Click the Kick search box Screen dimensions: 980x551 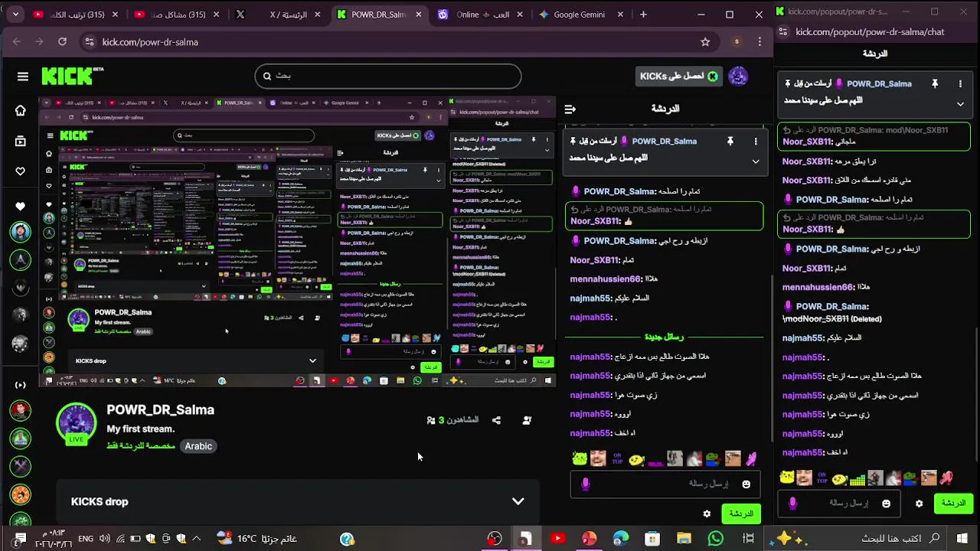pos(388,76)
